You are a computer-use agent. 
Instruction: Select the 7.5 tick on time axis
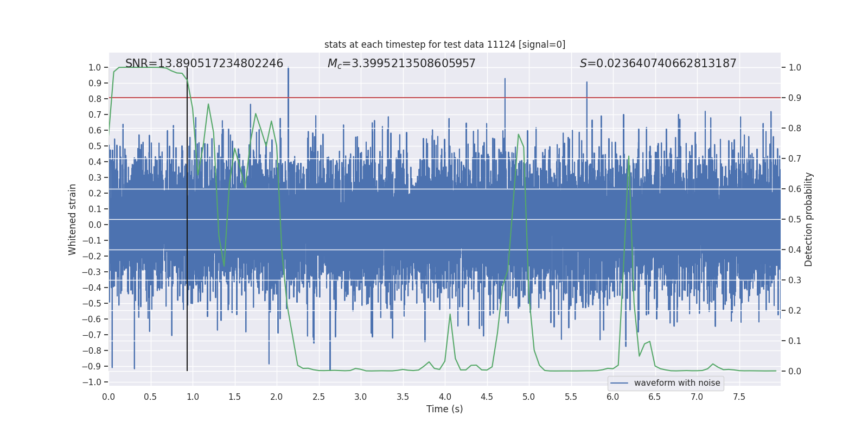click(739, 397)
